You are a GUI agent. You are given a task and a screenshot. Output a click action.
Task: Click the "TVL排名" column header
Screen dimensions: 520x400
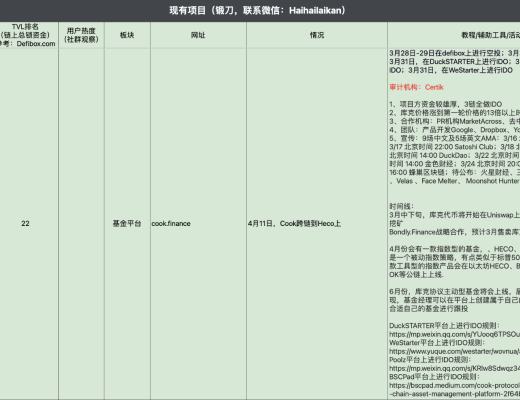[29, 35]
